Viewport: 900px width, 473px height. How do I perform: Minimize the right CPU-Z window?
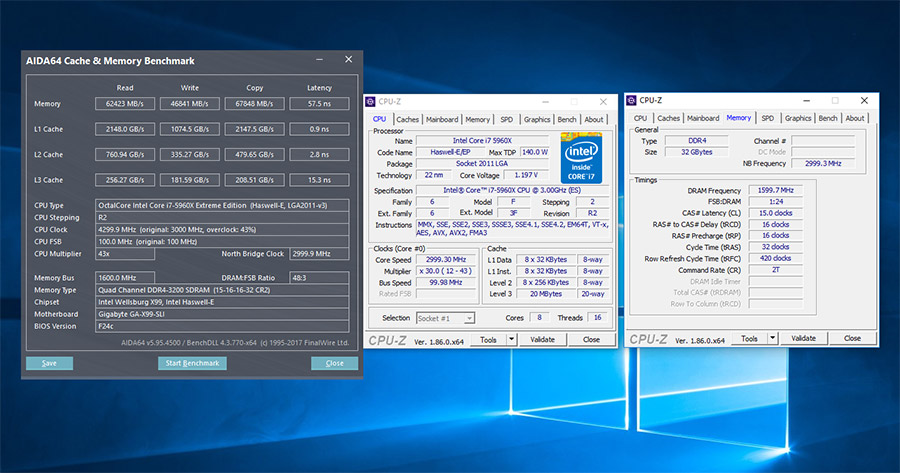(x=806, y=100)
